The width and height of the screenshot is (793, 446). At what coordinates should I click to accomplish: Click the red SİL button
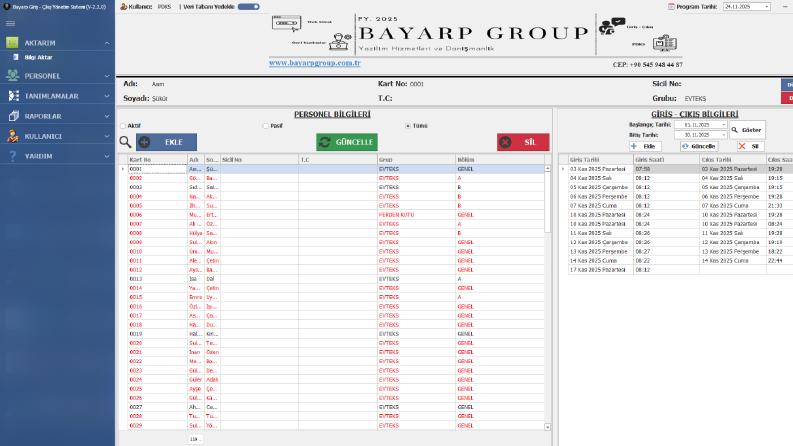click(x=523, y=142)
